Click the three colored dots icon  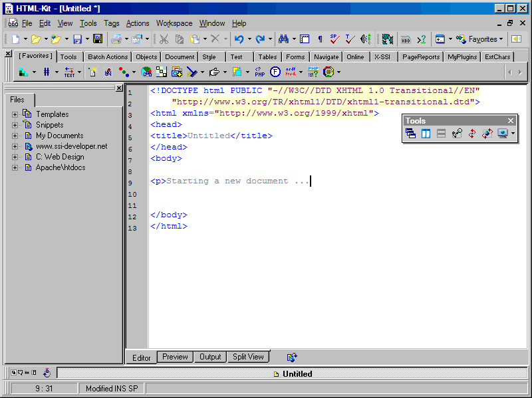(124, 72)
